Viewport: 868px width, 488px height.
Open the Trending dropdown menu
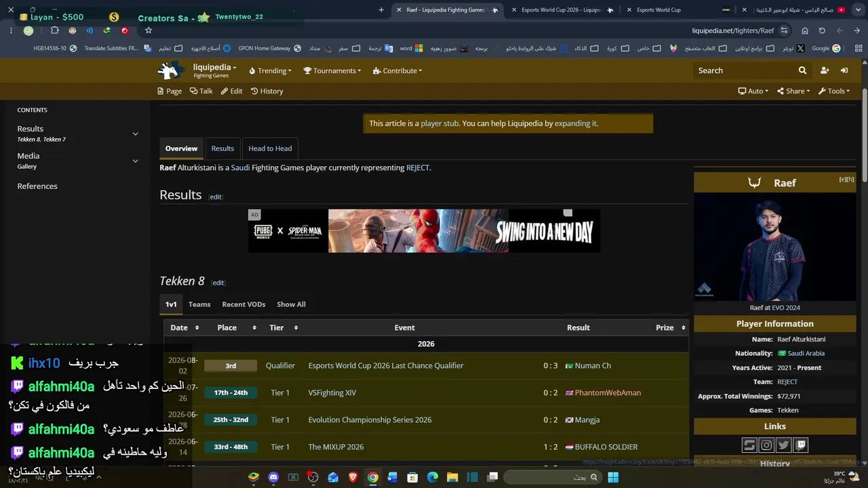pos(270,70)
